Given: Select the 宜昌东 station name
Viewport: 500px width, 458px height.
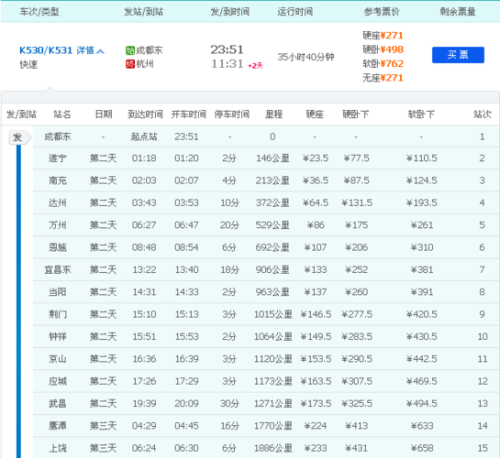Looking at the screenshot, I should pyautogui.click(x=58, y=270).
